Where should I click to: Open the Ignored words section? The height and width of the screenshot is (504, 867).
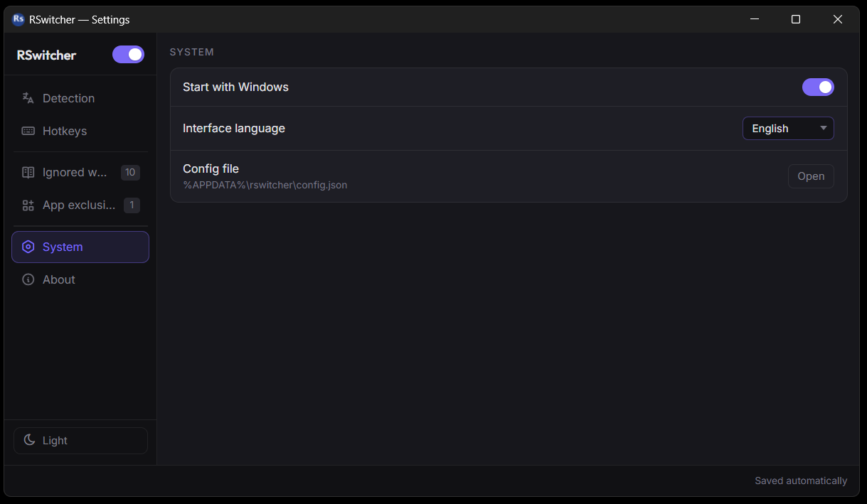point(80,172)
